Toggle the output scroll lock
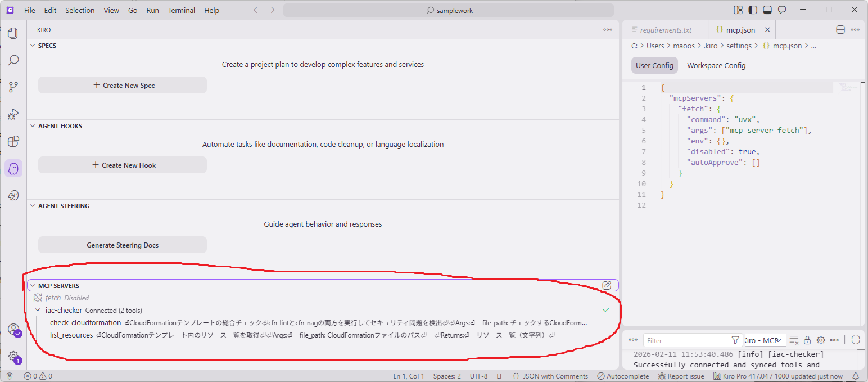Image resolution: width=868 pixels, height=382 pixels. (807, 340)
